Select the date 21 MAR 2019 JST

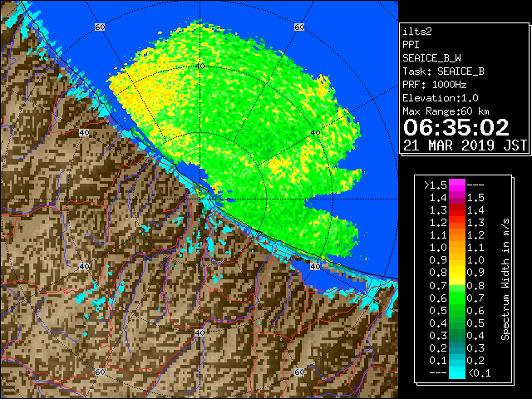tap(465, 145)
